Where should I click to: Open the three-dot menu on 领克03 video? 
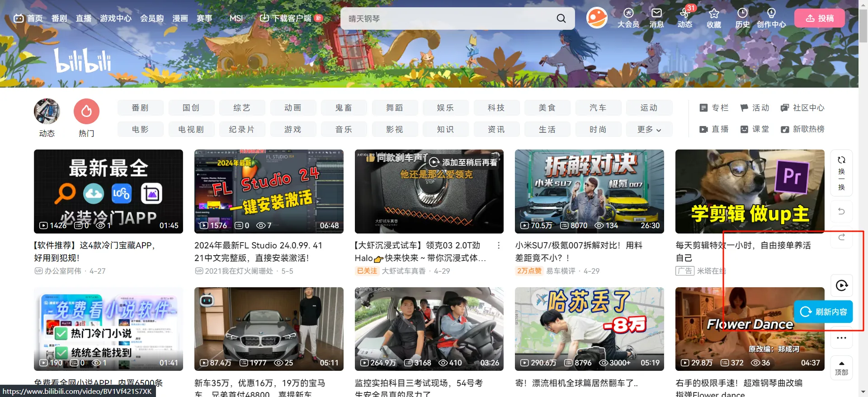(499, 245)
